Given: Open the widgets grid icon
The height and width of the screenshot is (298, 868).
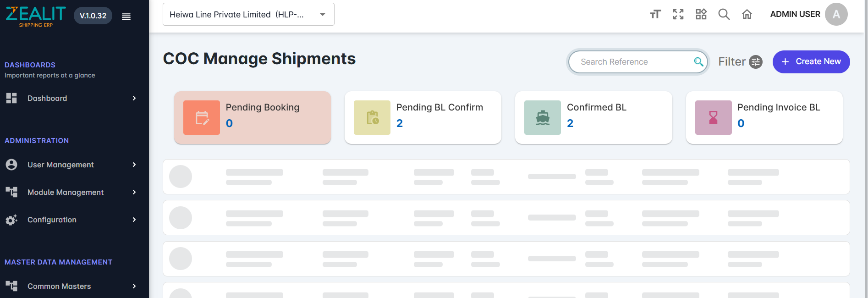Looking at the screenshot, I should click(x=701, y=14).
